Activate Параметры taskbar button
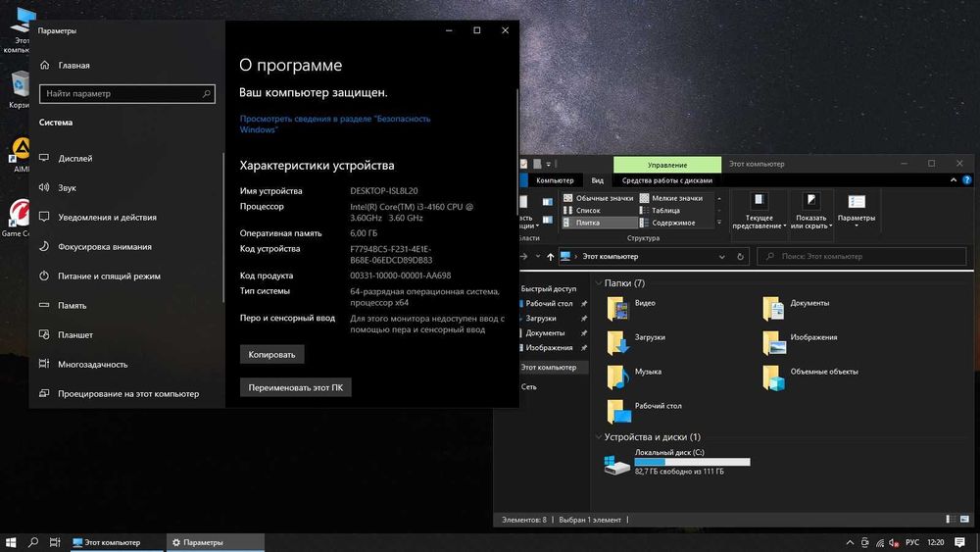Screen dimensions: 980x552 click(x=216, y=542)
